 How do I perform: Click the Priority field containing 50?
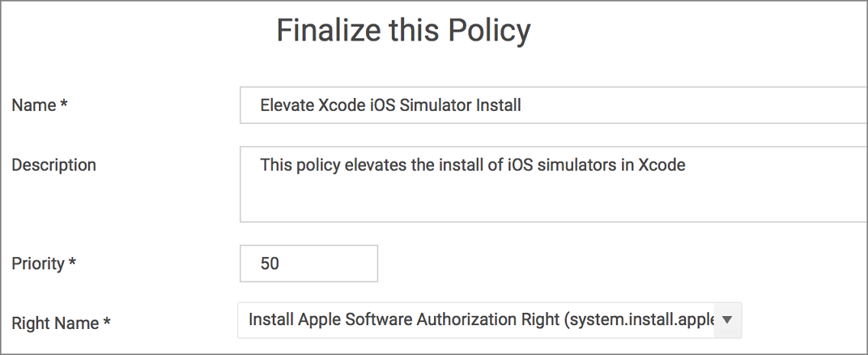coord(308,263)
